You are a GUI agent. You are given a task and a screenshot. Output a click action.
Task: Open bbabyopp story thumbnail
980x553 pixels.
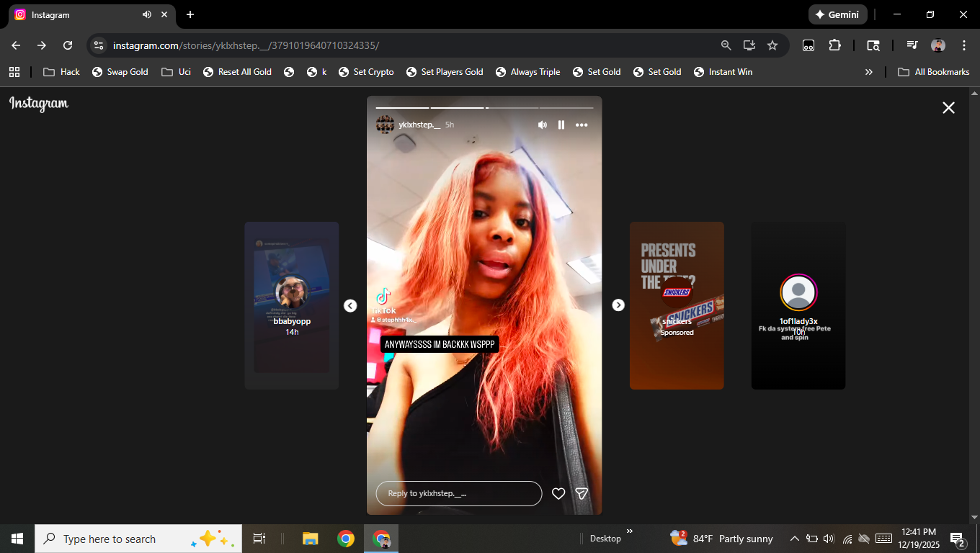click(x=292, y=305)
